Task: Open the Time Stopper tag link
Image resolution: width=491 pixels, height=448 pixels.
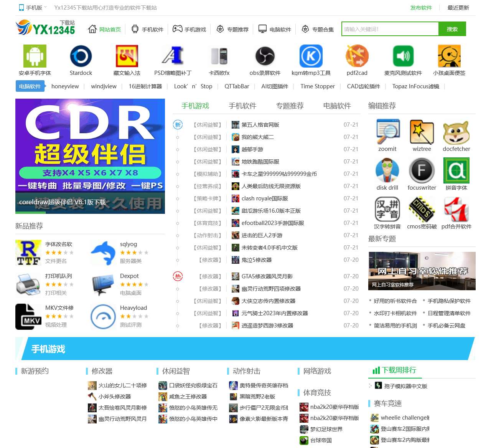Action: [x=318, y=86]
